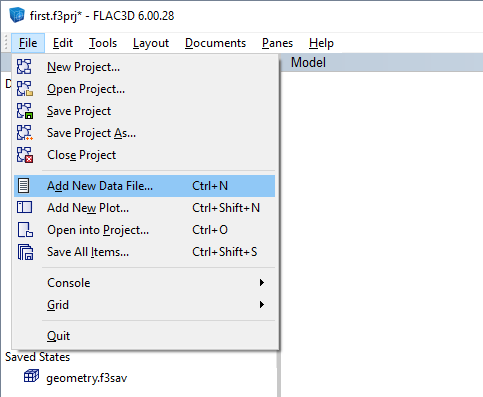The image size is (483, 397).
Task: Open the Tools menu
Action: pyautogui.click(x=103, y=43)
